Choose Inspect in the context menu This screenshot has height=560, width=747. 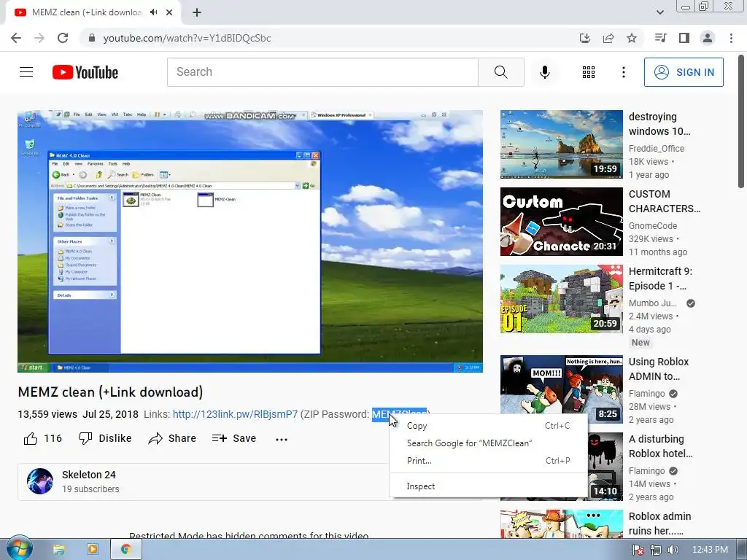click(x=488, y=486)
